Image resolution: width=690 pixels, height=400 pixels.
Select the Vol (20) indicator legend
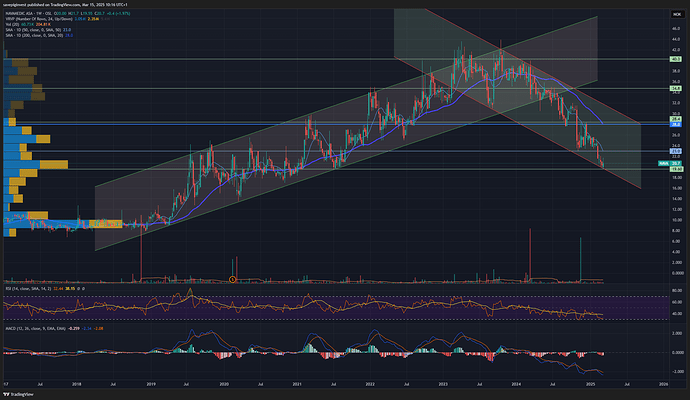click(28, 24)
